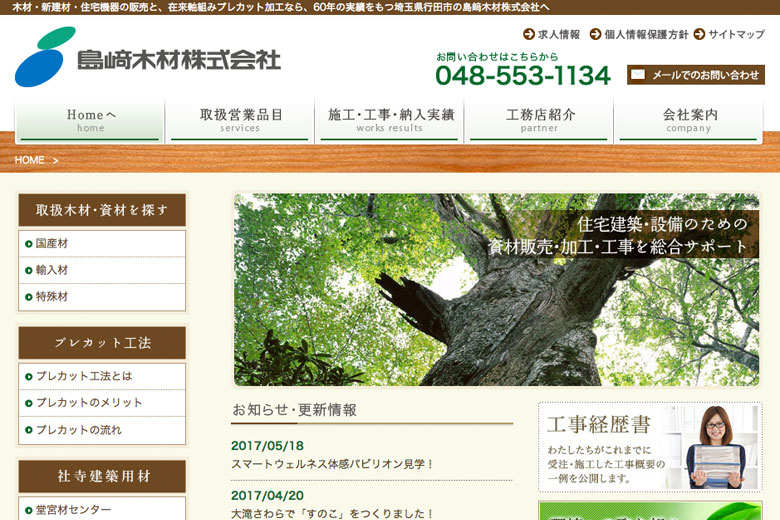This screenshot has width=780, height=520.
Task: Open the 特殊材 sidebar link
Action: [52, 297]
